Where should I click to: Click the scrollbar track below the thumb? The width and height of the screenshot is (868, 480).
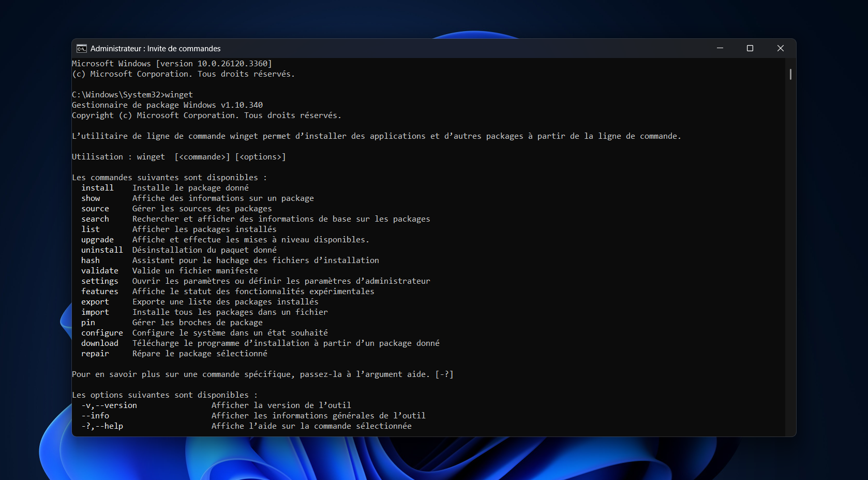(790, 259)
